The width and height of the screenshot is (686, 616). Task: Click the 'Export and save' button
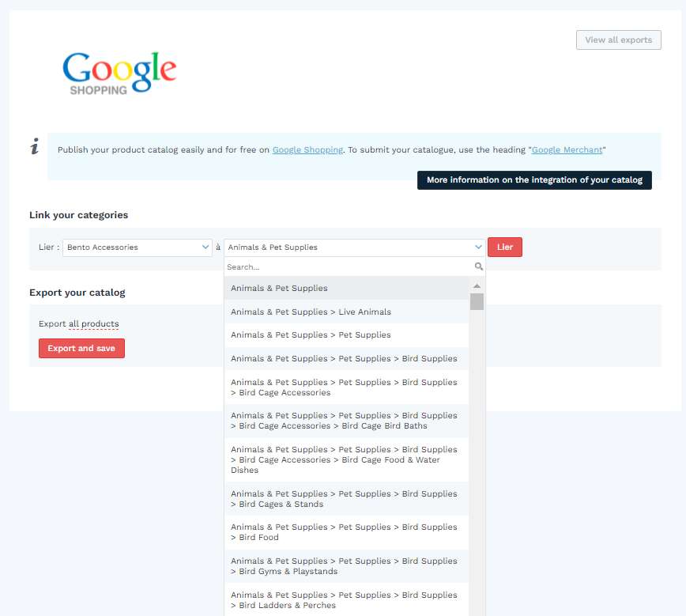pyautogui.click(x=81, y=348)
